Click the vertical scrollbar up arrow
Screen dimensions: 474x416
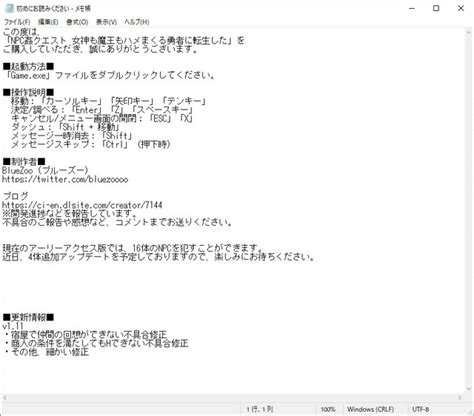pos(469,31)
